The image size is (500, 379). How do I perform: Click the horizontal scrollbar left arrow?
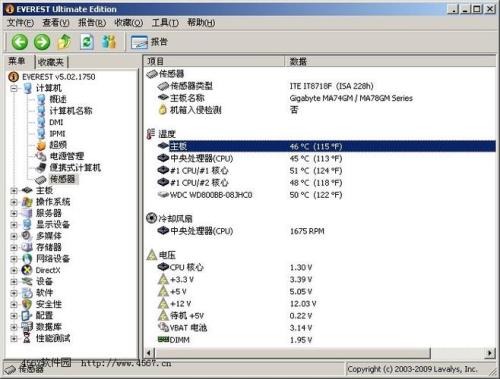click(x=149, y=353)
